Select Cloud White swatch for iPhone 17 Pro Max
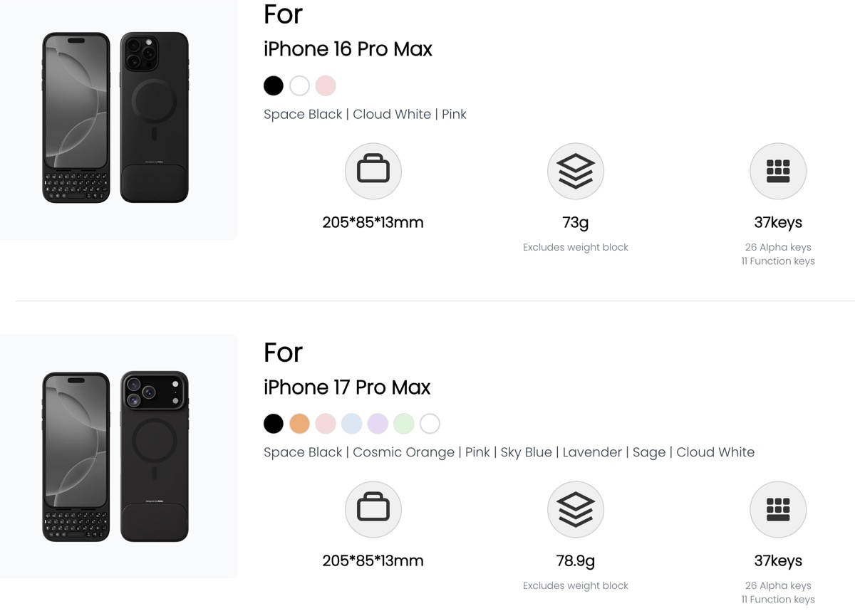This screenshot has height=616, width=855. pos(430,424)
